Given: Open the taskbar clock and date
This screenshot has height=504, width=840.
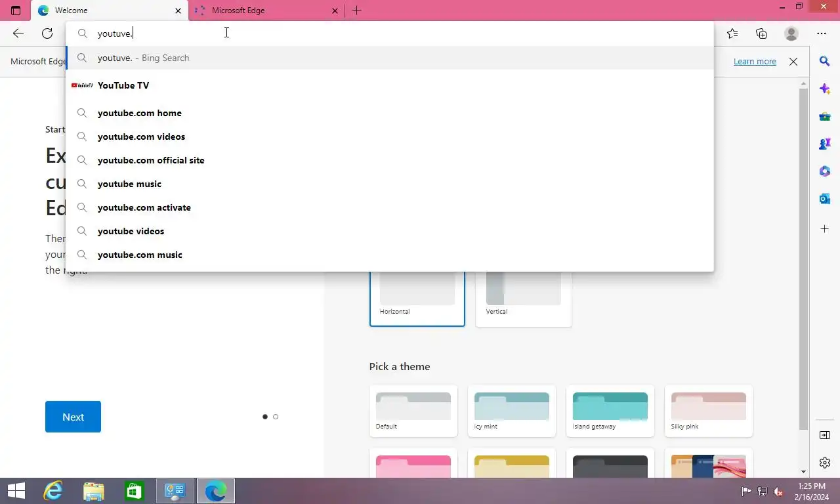Looking at the screenshot, I should pos(812,492).
